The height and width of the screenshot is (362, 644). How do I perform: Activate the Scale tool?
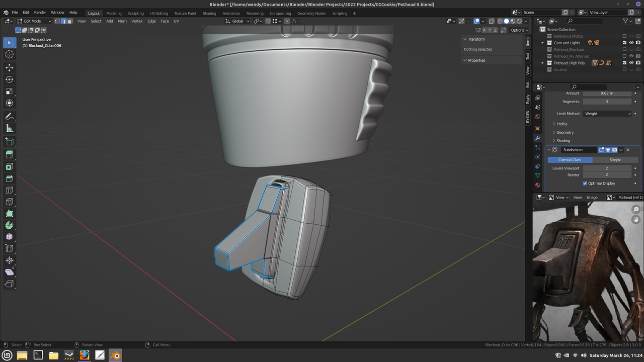[x=9, y=91]
